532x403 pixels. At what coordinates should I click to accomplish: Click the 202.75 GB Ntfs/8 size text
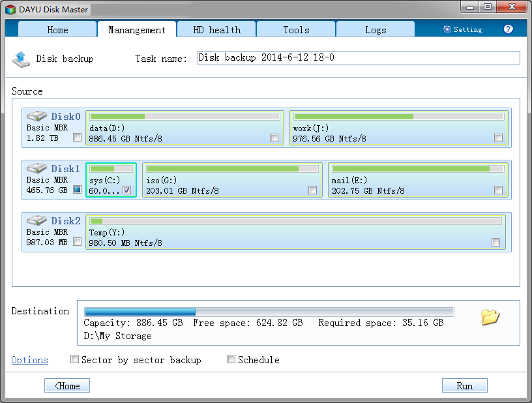pyautogui.click(x=368, y=190)
